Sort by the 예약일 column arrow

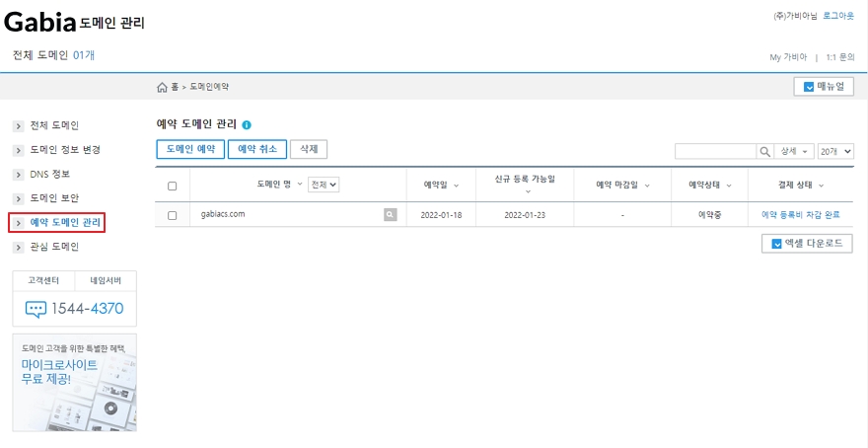[456, 186]
